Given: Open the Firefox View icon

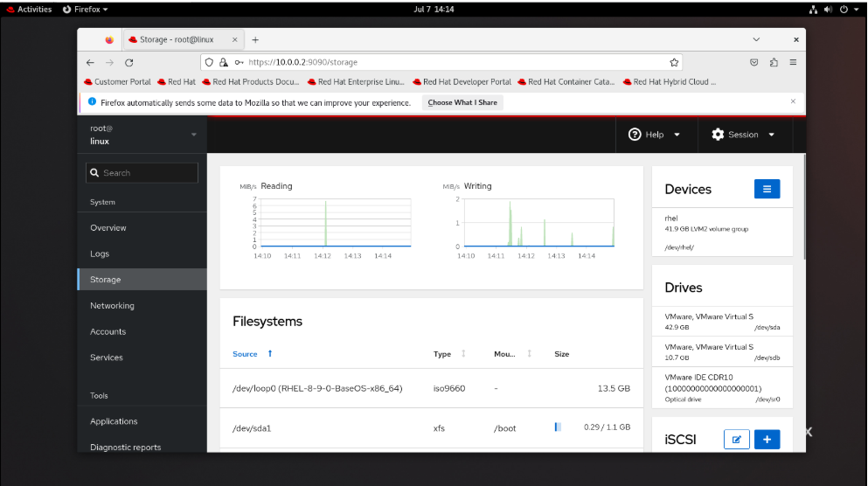Looking at the screenshot, I should [x=109, y=40].
